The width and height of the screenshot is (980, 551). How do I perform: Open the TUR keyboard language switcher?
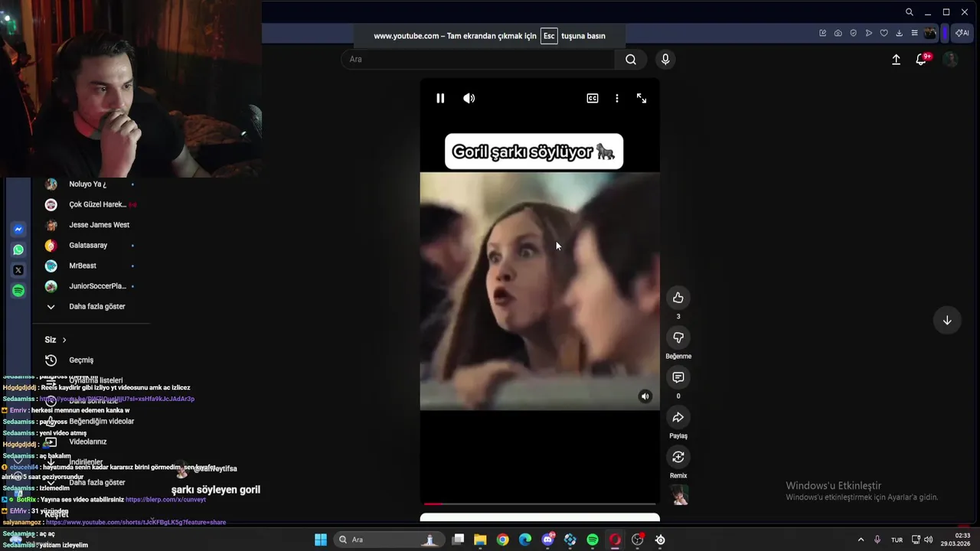[x=897, y=540]
